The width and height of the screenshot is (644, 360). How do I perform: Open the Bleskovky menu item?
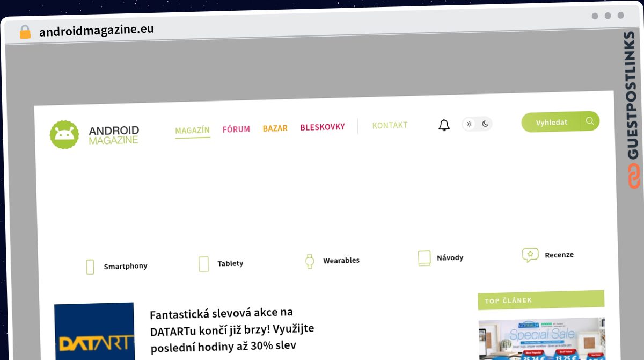(323, 127)
